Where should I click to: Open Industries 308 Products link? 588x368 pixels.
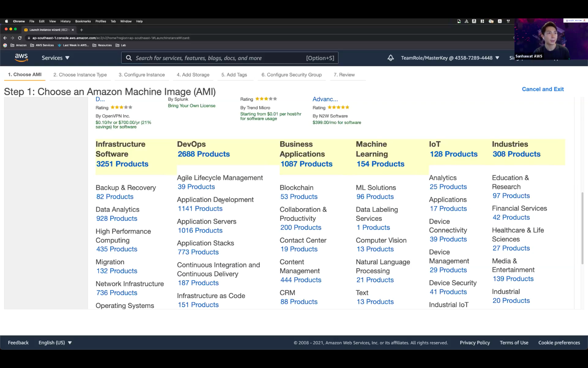tap(516, 154)
